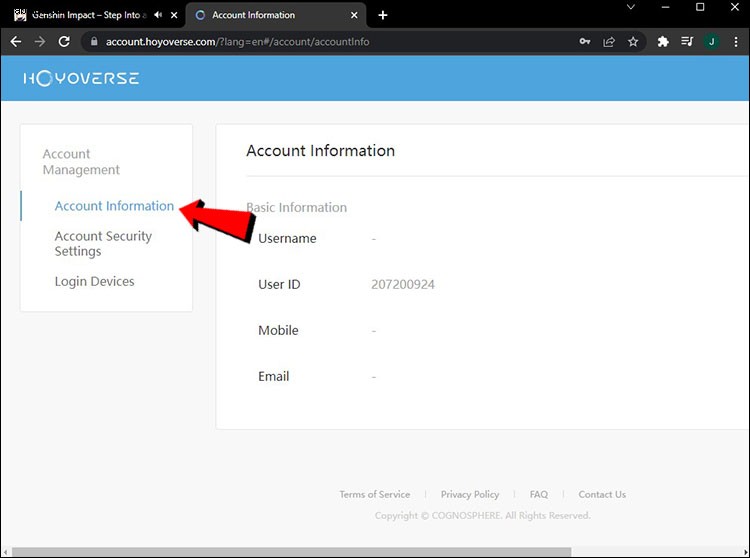Maximize the browser window
This screenshot has width=750, height=558.
pos(700,7)
